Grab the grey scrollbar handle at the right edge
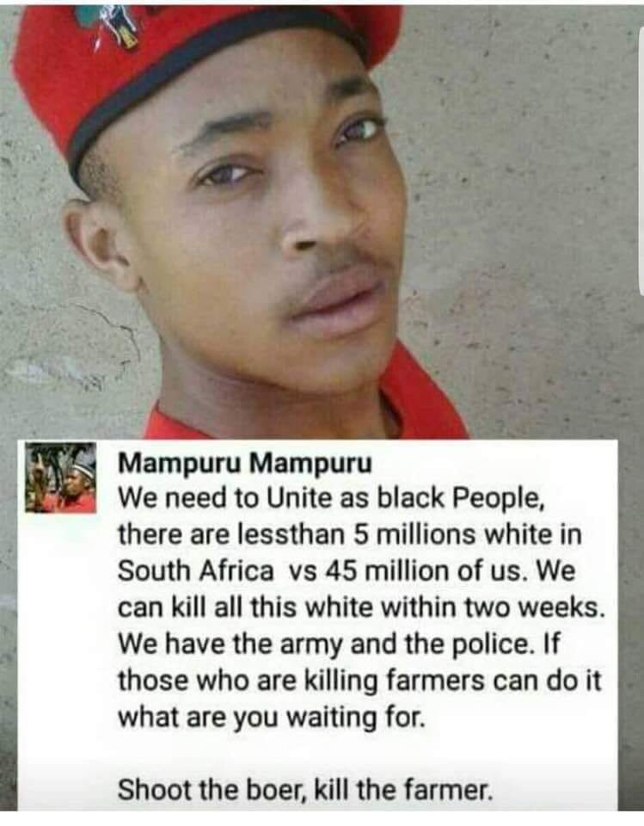This screenshot has width=644, height=826. pos(641,158)
